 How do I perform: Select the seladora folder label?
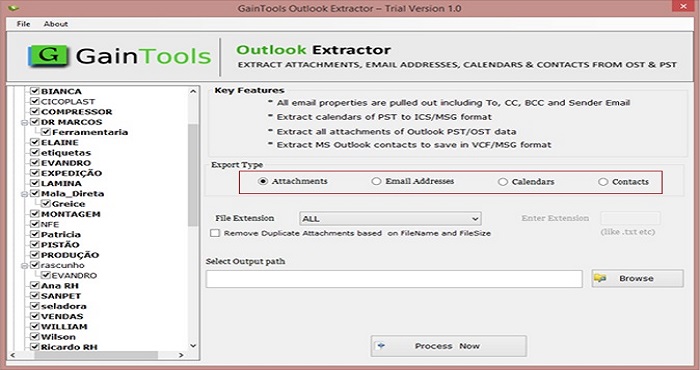pyautogui.click(x=64, y=307)
